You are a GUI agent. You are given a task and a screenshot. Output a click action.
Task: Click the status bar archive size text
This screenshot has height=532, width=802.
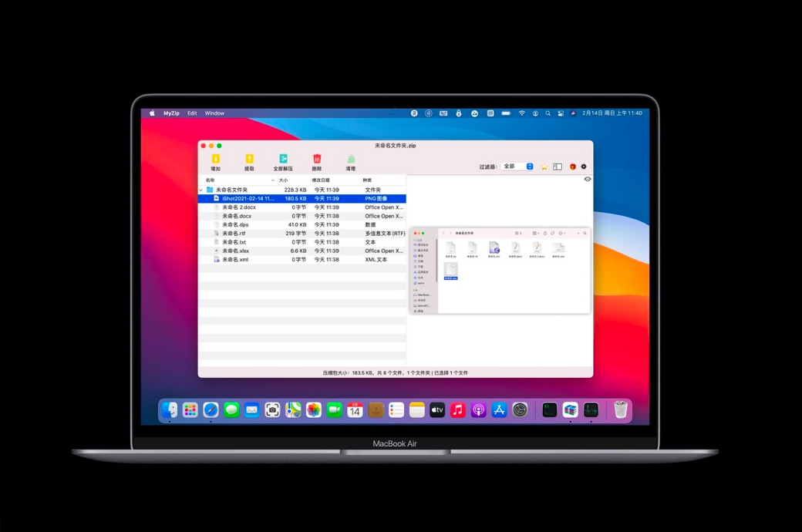tap(396, 373)
